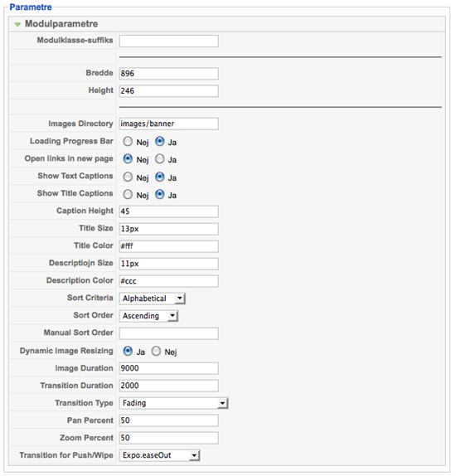The width and height of the screenshot is (456, 476).
Task: Set Show Text Captions to Nej
Action: coord(128,177)
